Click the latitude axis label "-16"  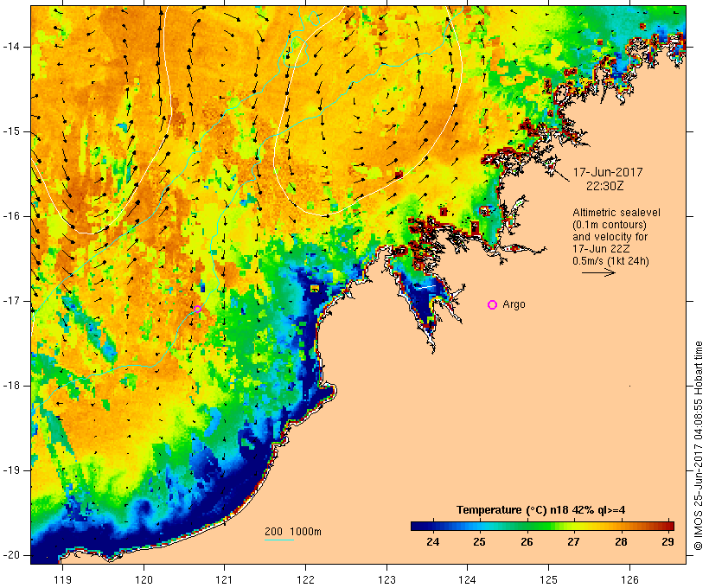pyautogui.click(x=11, y=216)
